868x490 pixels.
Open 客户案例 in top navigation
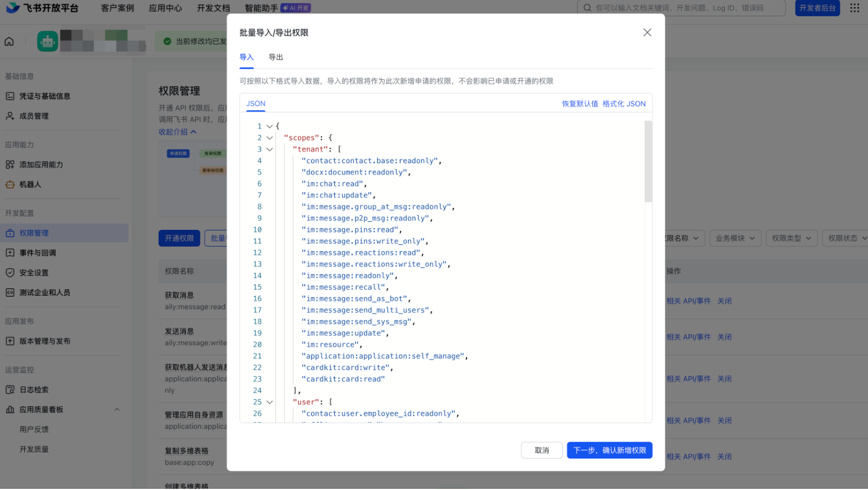point(117,8)
